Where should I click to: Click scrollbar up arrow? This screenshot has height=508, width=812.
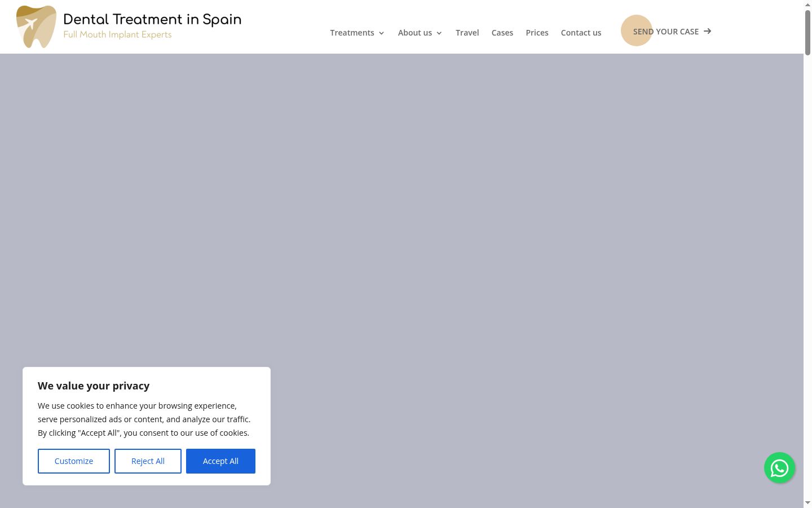point(807,5)
